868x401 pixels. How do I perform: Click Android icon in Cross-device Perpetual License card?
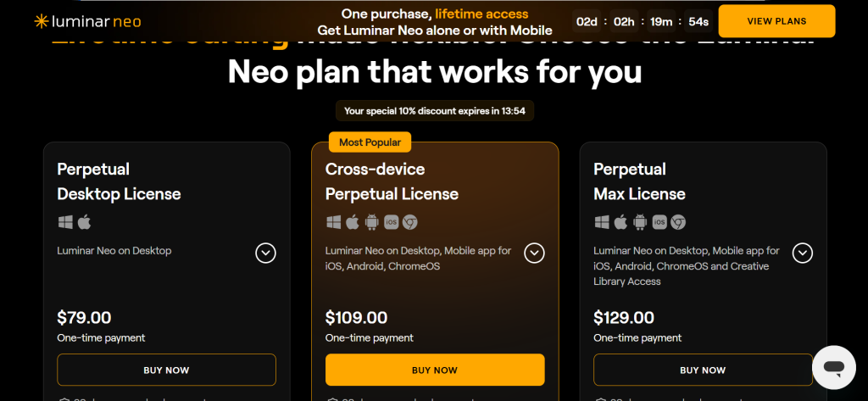(x=371, y=222)
